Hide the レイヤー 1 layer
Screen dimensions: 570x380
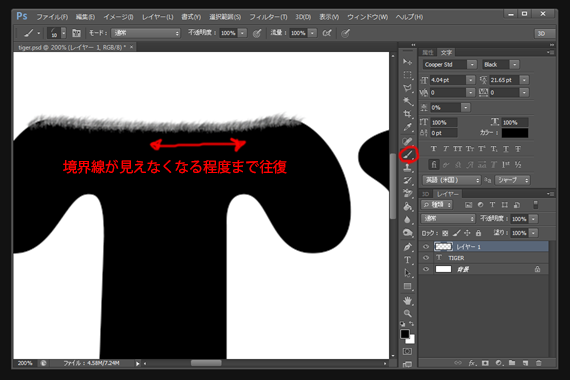426,247
